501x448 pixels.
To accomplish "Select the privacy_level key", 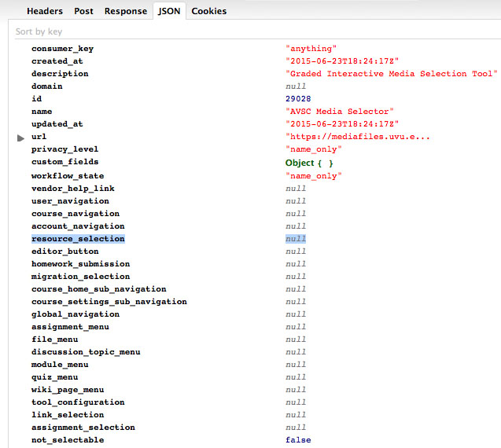I will (64, 149).
